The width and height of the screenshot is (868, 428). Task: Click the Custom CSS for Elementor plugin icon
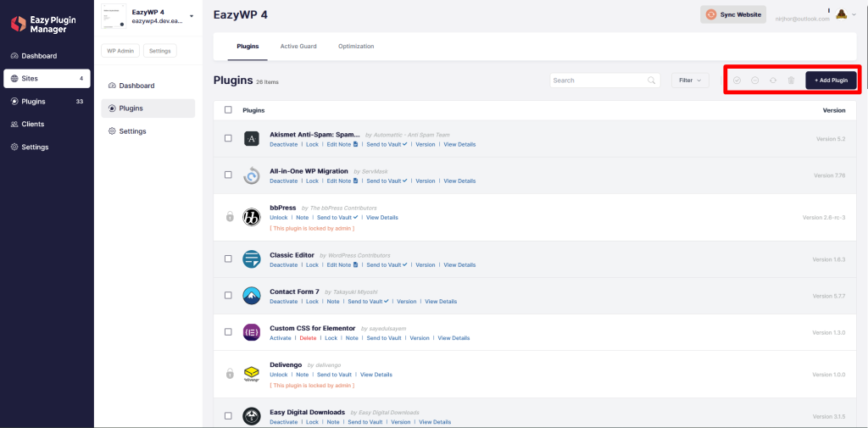(251, 332)
